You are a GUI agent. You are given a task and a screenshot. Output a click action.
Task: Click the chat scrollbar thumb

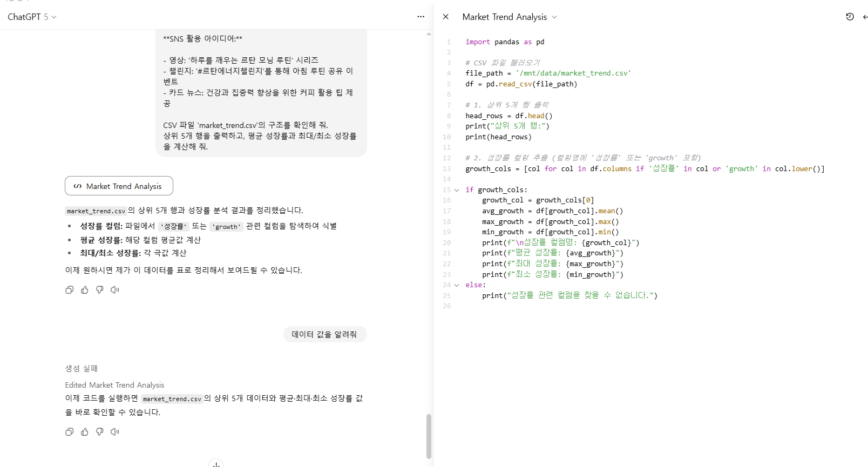[429, 436]
